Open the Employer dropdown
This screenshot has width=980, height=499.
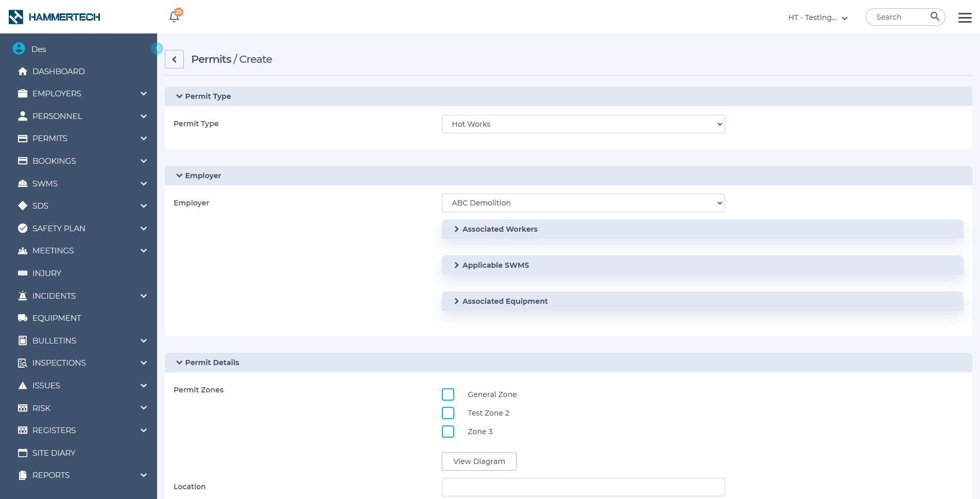583,203
